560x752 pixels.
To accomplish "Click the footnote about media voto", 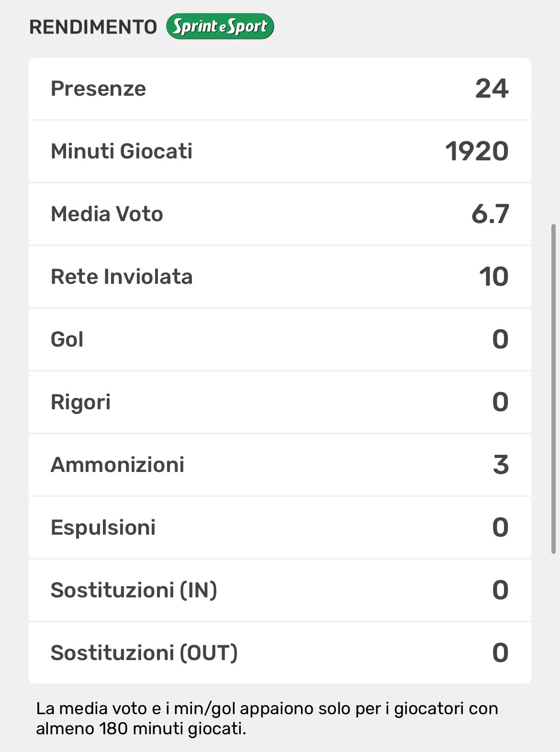I will 267,718.
